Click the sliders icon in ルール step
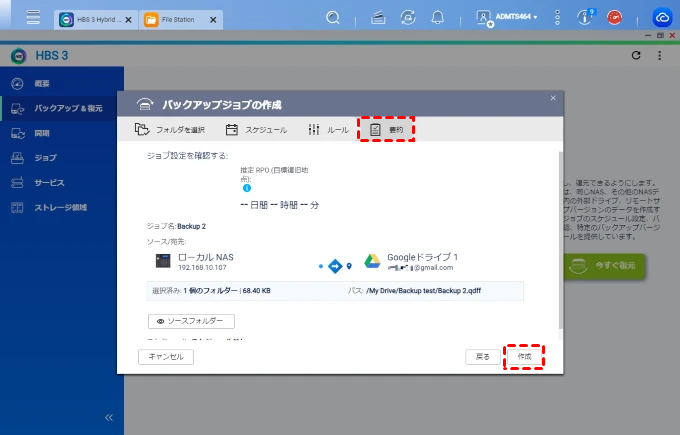The height and width of the screenshot is (435, 680). 314,129
